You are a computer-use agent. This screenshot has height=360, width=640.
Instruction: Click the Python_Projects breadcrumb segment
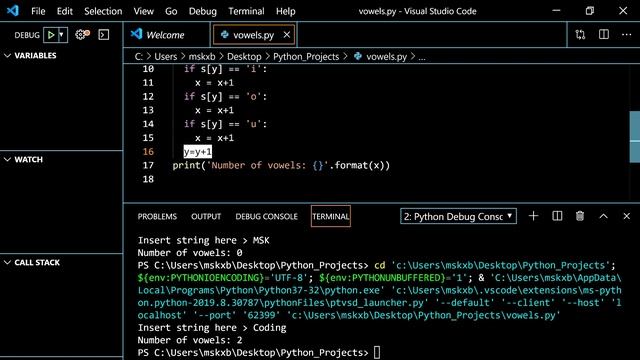(306, 57)
